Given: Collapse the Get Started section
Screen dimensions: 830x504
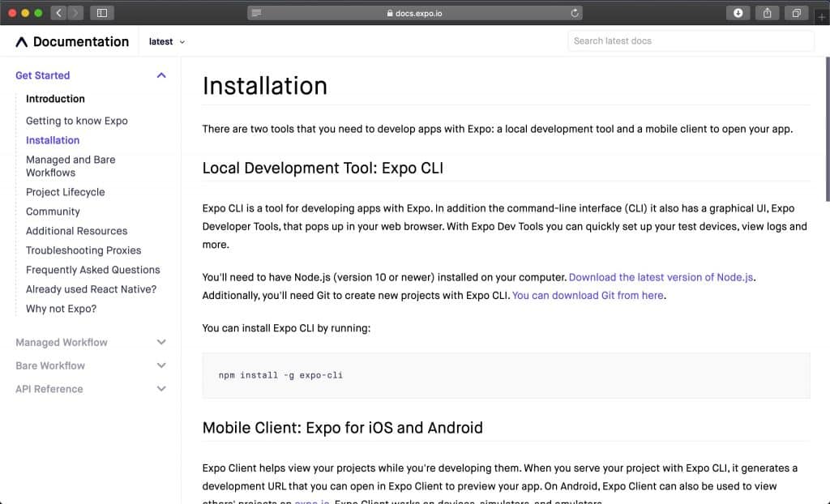Looking at the screenshot, I should (160, 75).
